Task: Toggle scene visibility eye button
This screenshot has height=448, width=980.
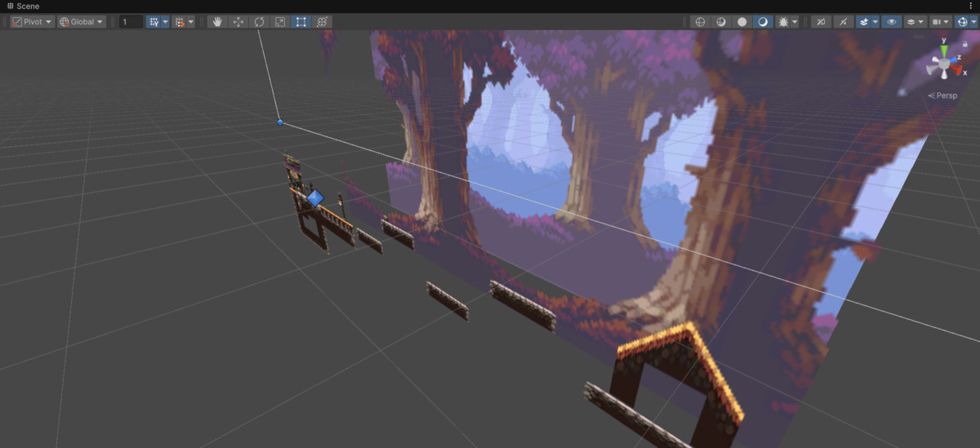Action: pos(891,22)
